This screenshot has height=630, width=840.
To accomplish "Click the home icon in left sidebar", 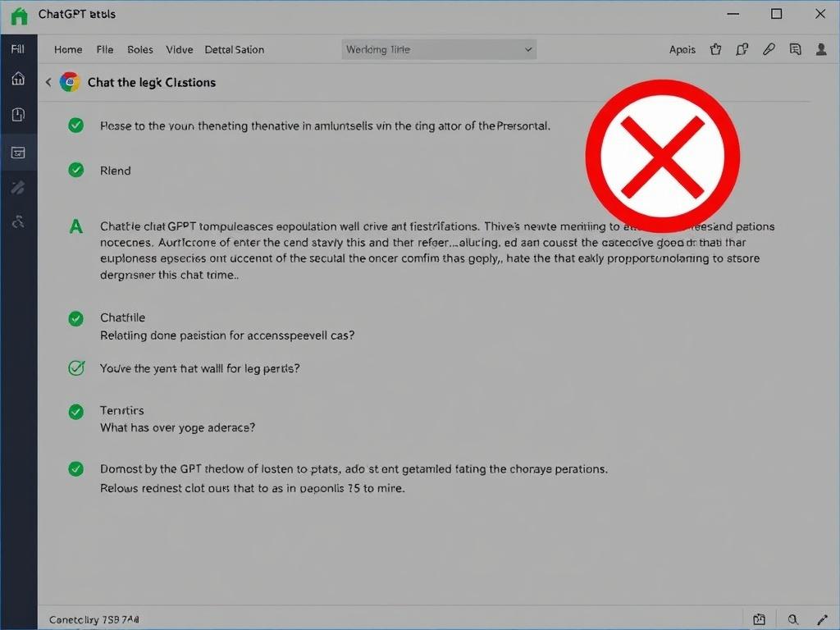I will tap(18, 79).
